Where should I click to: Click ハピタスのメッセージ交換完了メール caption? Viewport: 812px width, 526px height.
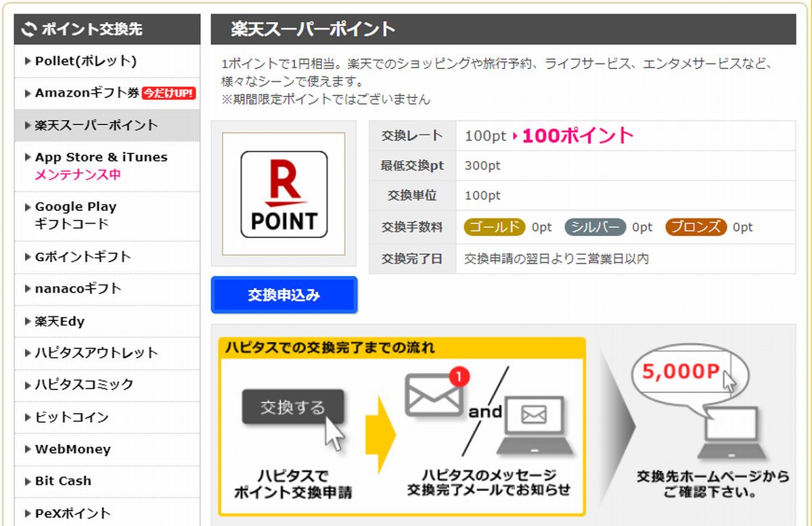pyautogui.click(x=489, y=482)
